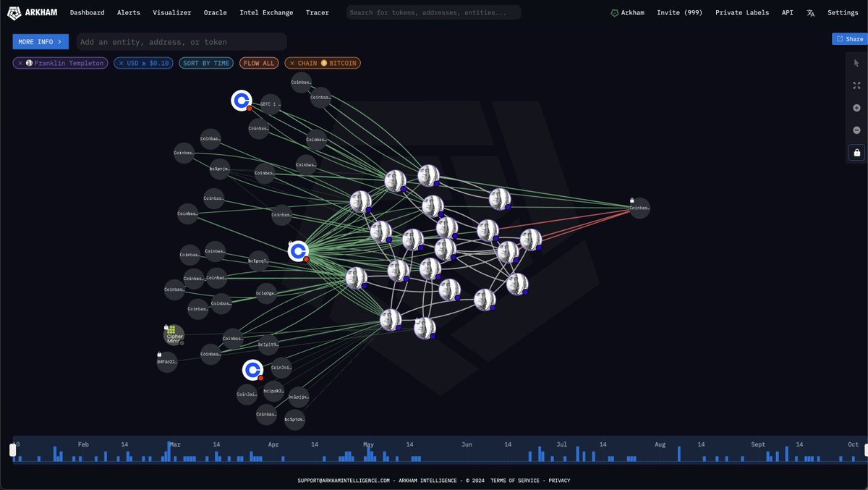Open the API link
Image resolution: width=868 pixels, height=490 pixels.
click(788, 12)
